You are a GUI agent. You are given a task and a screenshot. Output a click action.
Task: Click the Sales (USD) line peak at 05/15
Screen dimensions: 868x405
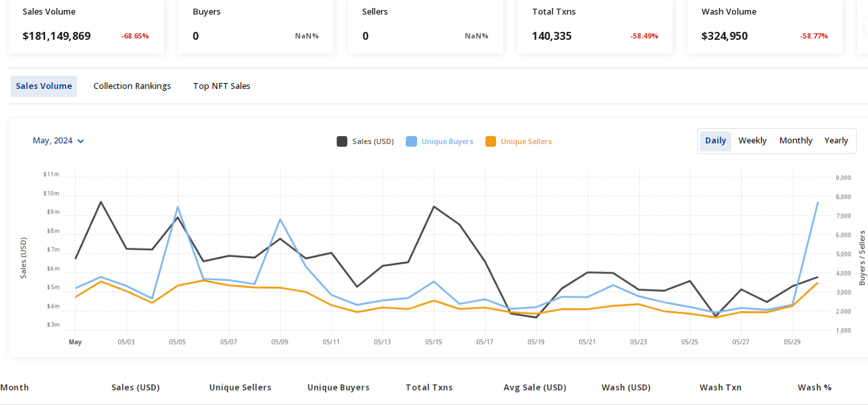(x=434, y=206)
